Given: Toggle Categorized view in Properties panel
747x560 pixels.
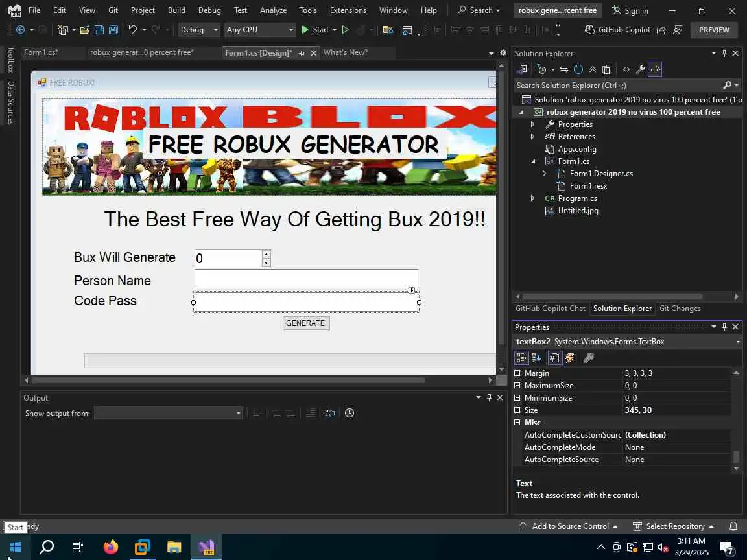Looking at the screenshot, I should tap(521, 358).
